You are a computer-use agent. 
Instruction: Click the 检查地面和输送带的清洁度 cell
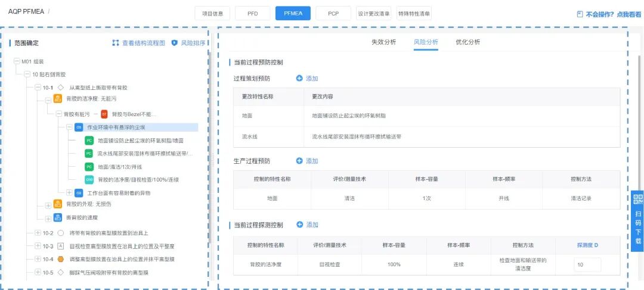[523, 264]
